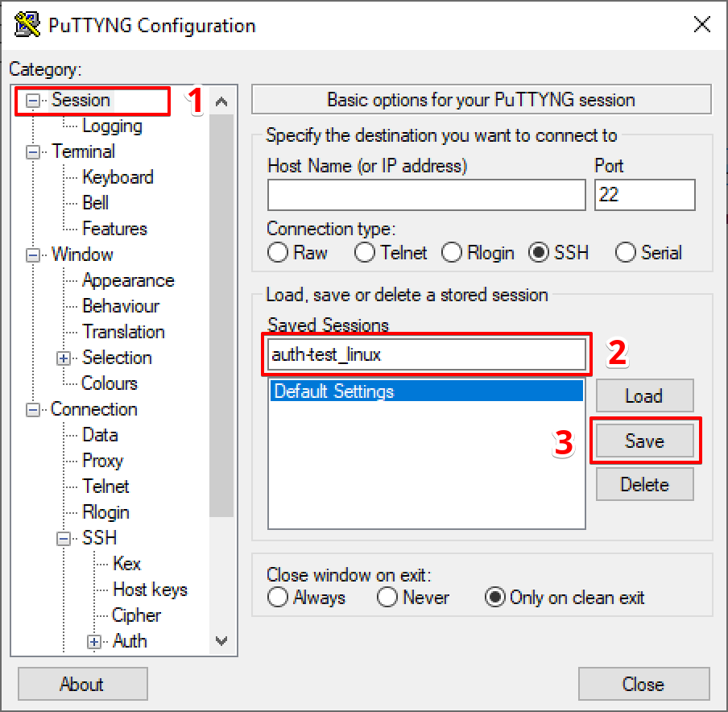Collapse the Window tree node
The height and width of the screenshot is (712, 728).
[x=32, y=255]
